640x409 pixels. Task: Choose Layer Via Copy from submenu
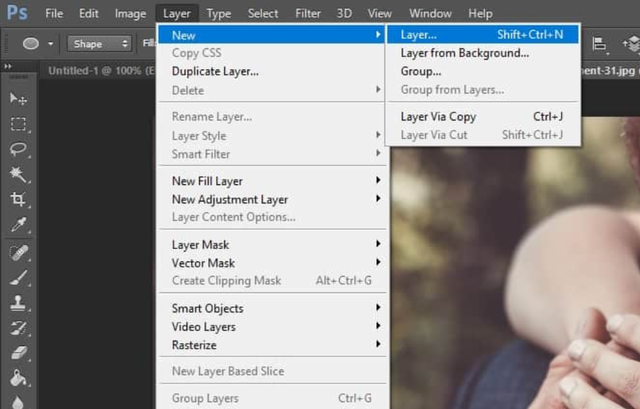[x=482, y=117]
